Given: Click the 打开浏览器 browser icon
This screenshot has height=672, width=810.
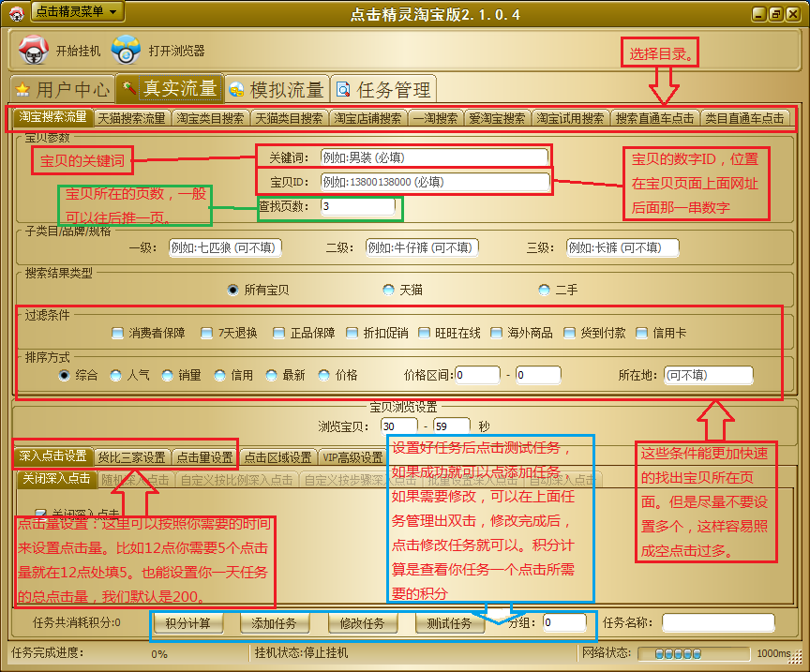Looking at the screenshot, I should (126, 50).
